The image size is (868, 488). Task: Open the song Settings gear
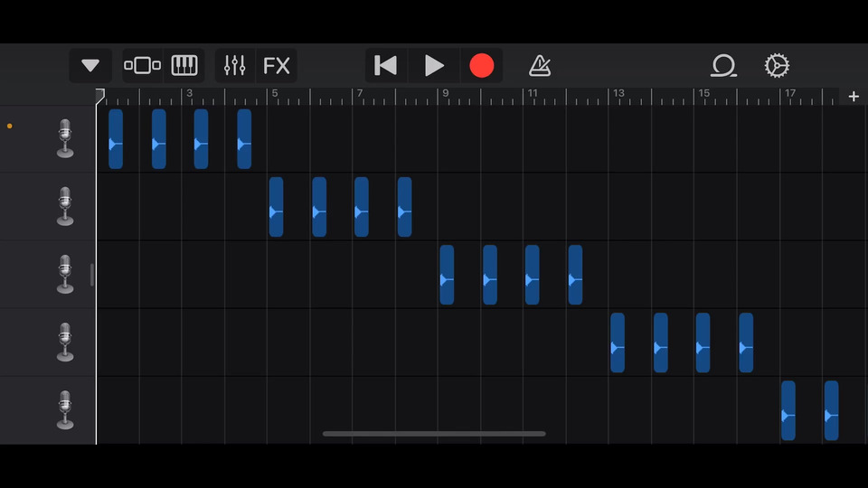(777, 66)
